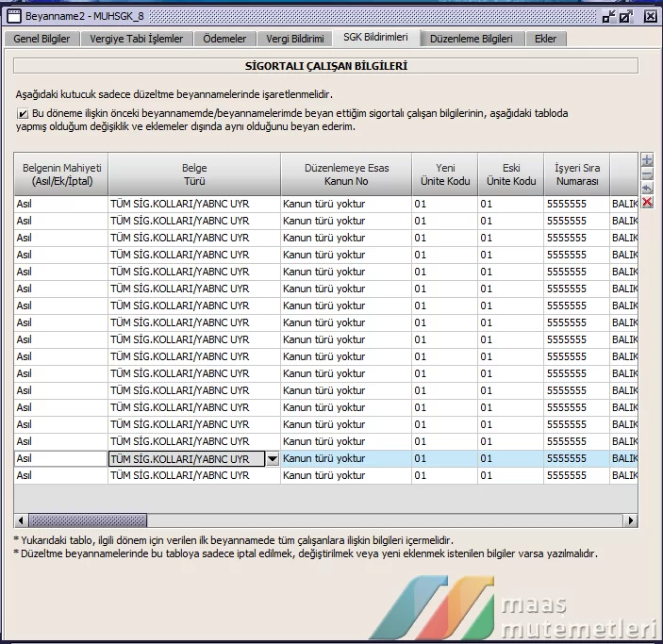Click the horizontal scrollbar thumb under the table
This screenshot has width=663, height=644.
tap(88, 520)
